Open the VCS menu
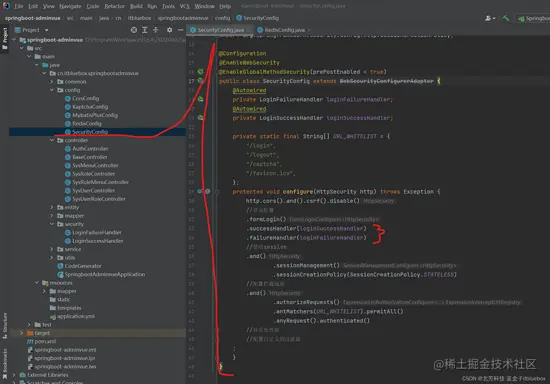This screenshot has width=550, height=384. [185, 6]
